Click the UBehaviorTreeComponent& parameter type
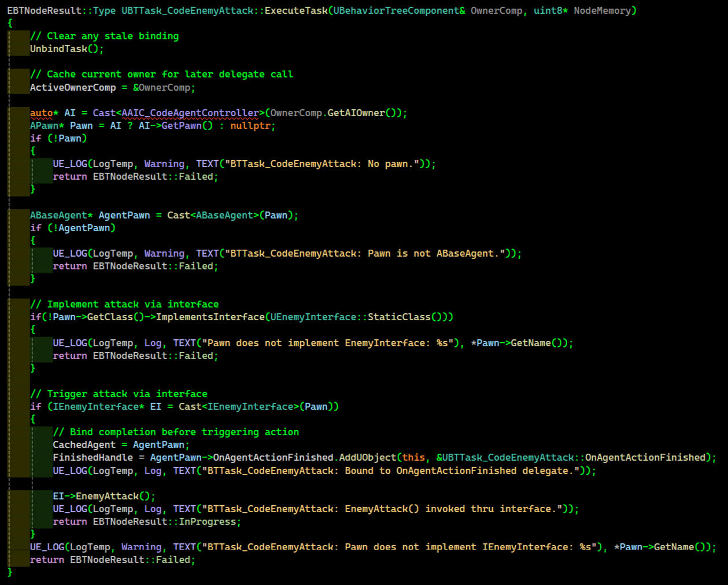The height and width of the screenshot is (585, 728). pyautogui.click(x=399, y=10)
